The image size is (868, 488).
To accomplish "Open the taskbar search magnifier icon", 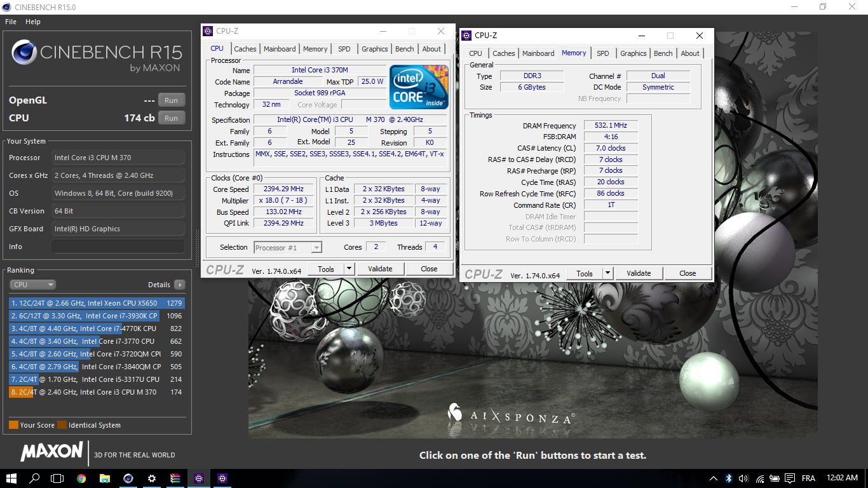I will [x=34, y=478].
